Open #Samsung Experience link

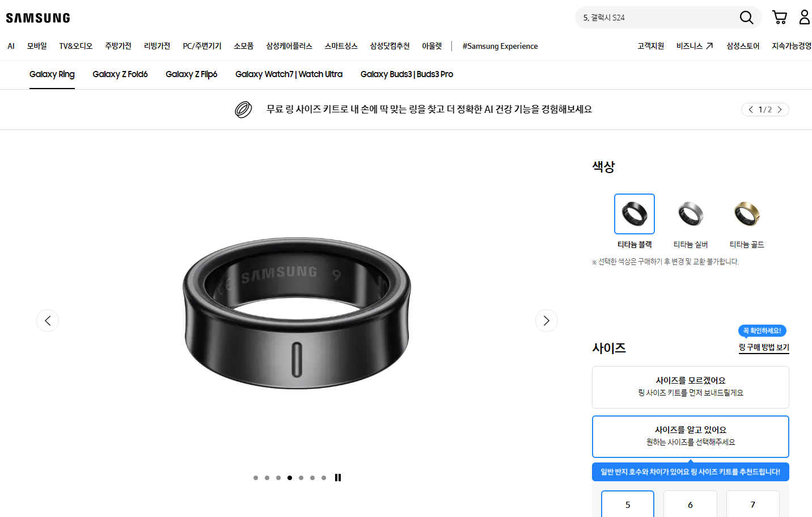500,46
